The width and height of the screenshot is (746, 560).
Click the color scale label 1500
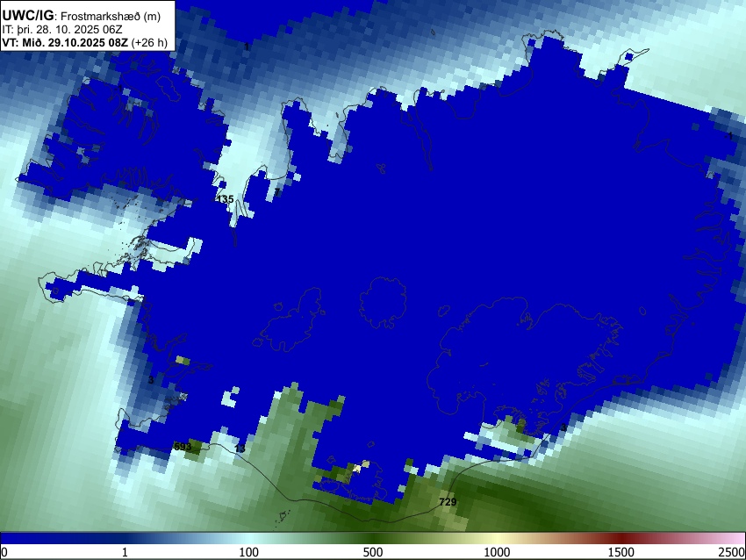click(x=621, y=552)
